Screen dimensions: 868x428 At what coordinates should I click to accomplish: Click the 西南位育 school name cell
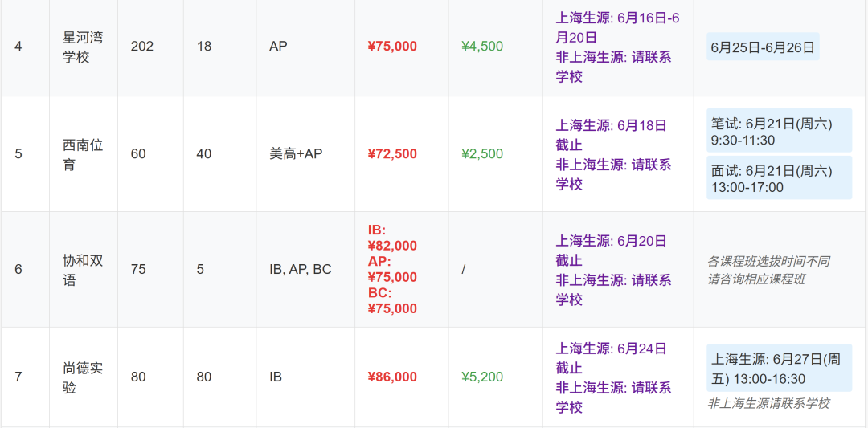pos(83,153)
